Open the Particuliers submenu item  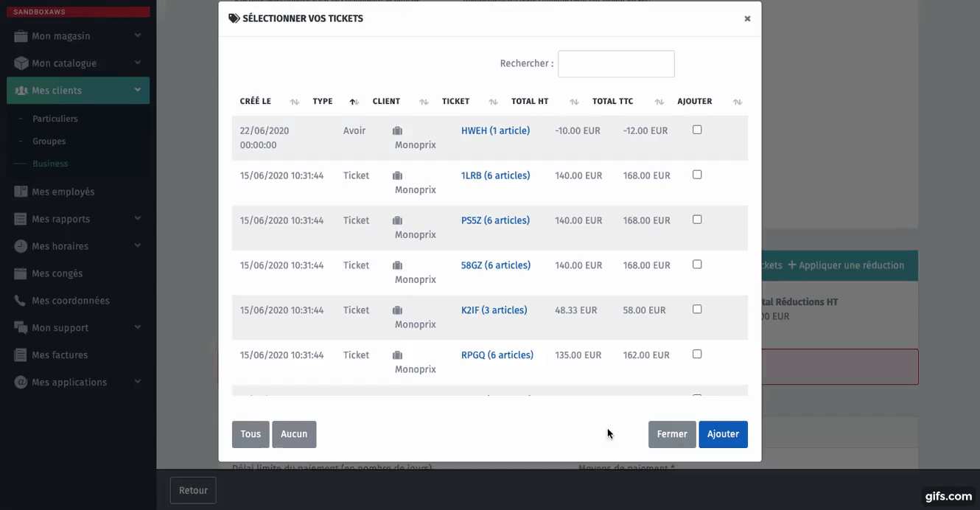(55, 119)
